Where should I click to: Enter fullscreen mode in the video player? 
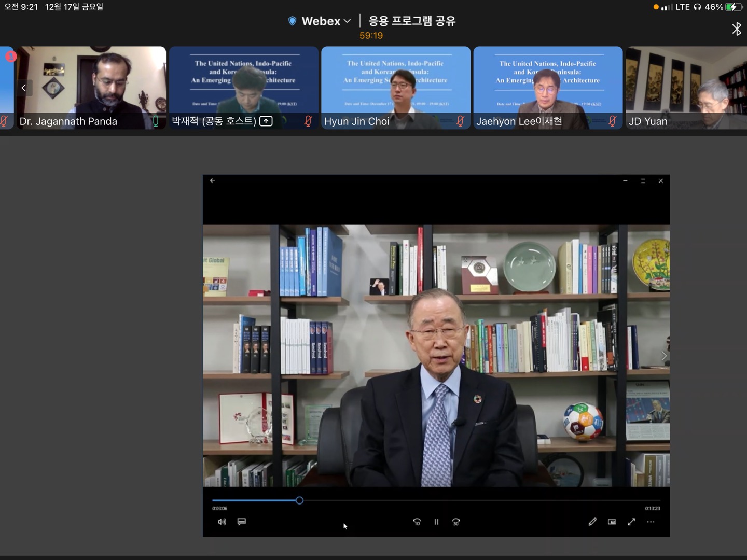pos(631,522)
